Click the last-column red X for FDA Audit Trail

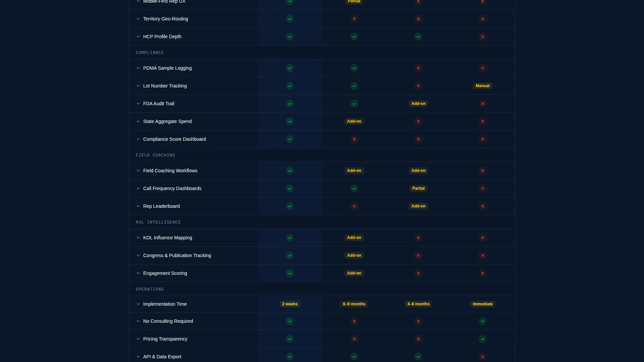[483, 104]
